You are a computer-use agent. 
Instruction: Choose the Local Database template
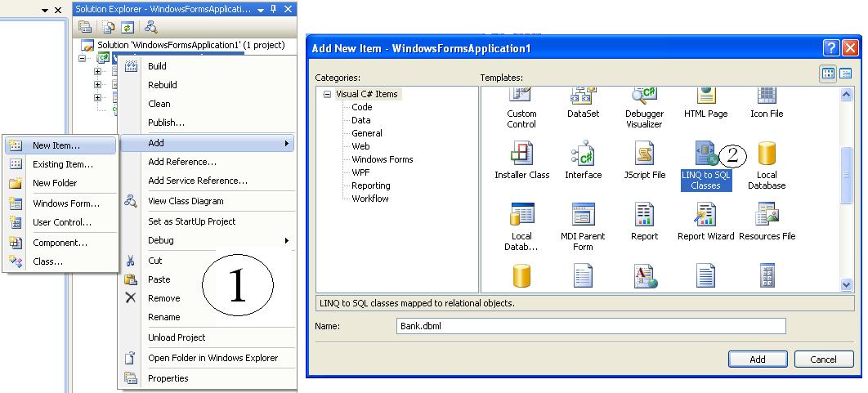click(767, 166)
